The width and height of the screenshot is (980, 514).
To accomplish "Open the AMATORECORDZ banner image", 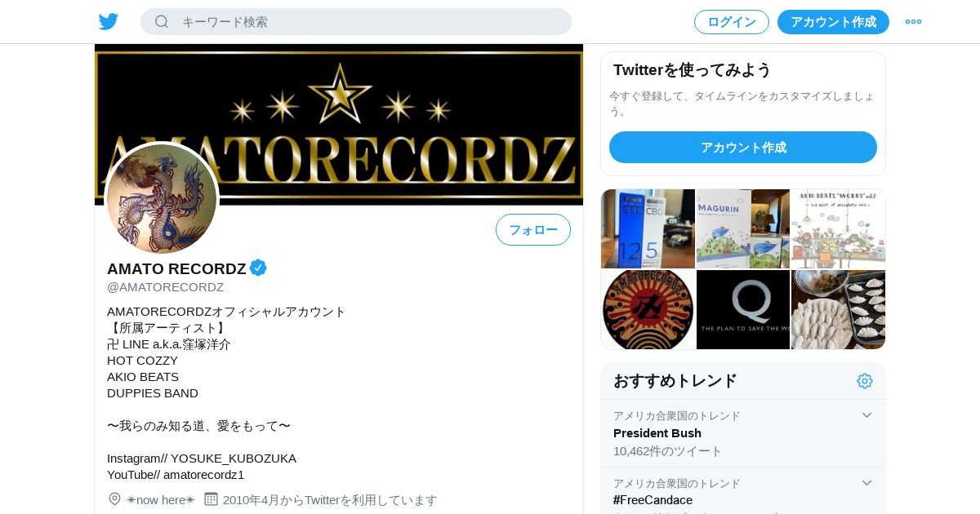I will (339, 124).
